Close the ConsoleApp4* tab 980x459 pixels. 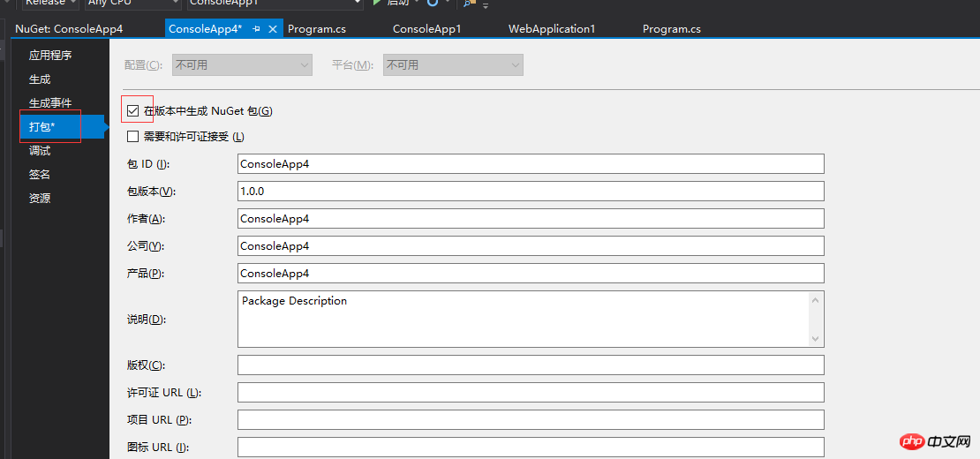point(272,29)
